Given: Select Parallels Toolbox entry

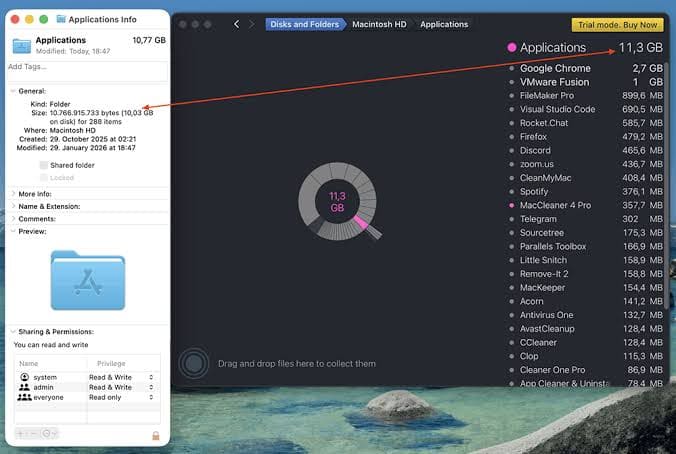Looking at the screenshot, I should (586, 246).
